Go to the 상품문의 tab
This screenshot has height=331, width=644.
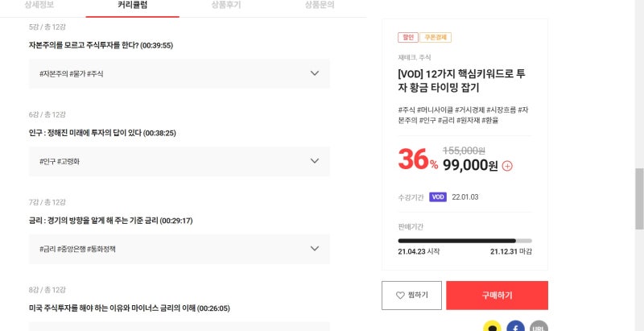click(320, 6)
